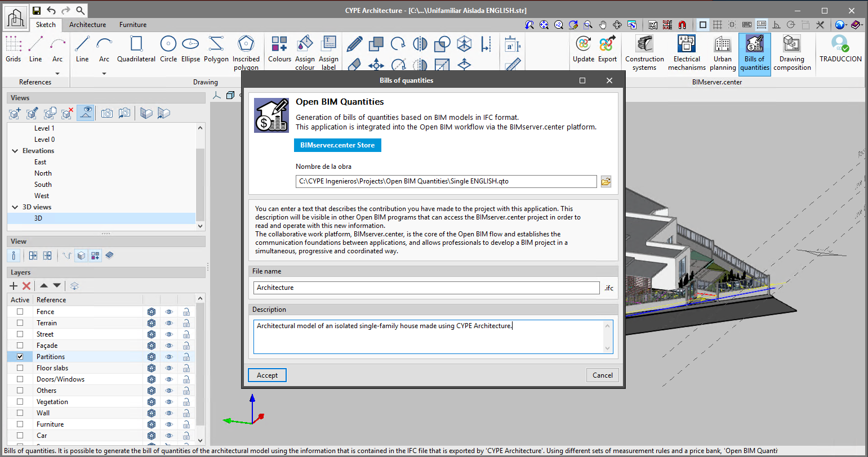Select the Grids reference tool
This screenshot has height=457, width=868.
point(14,48)
